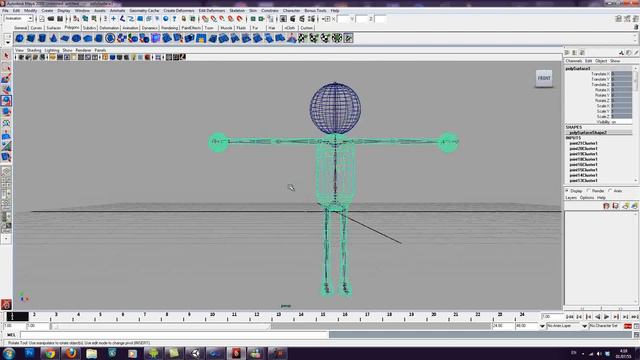Toggle the Visibility attribute value
Viewport: 640px width, 360px height.
(621, 122)
